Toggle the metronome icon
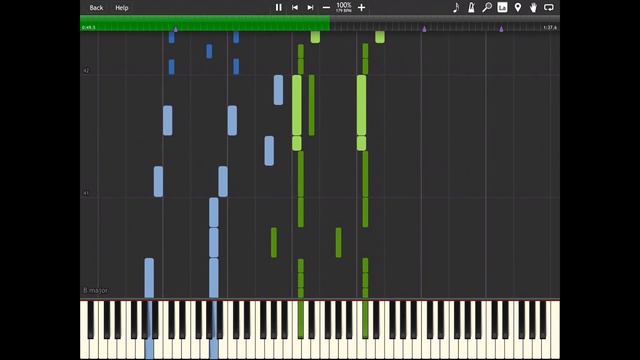This screenshot has width=640, height=360. tap(471, 7)
